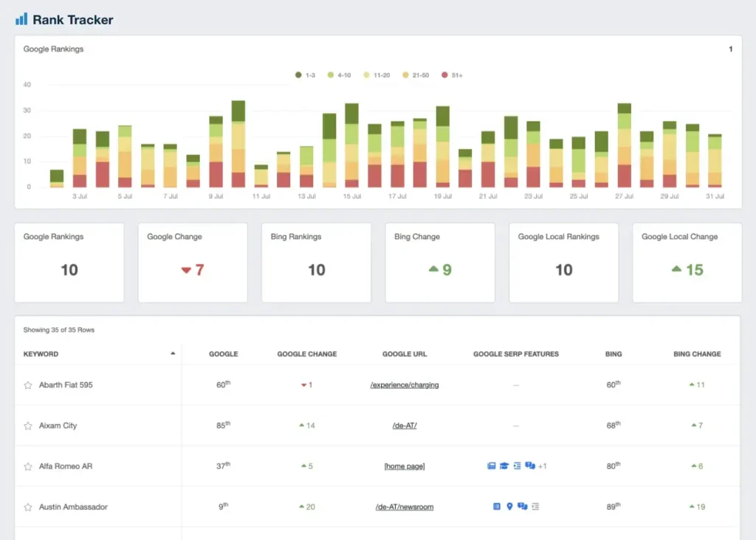Toggle the '51+' series in the chart legend

450,75
